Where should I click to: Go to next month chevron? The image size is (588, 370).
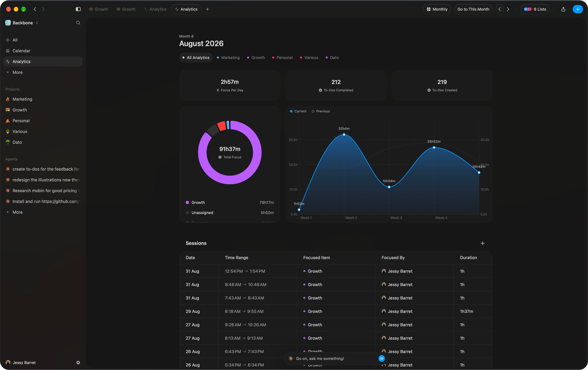pos(508,9)
